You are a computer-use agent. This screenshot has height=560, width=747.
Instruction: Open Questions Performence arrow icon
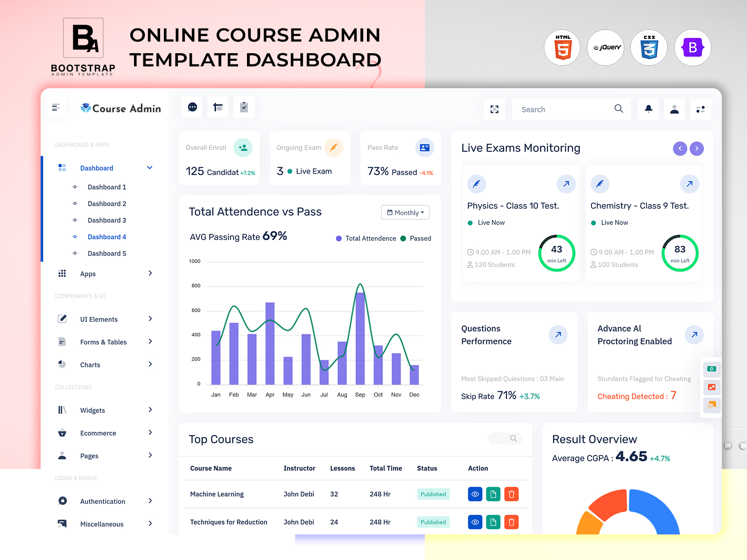click(x=558, y=335)
